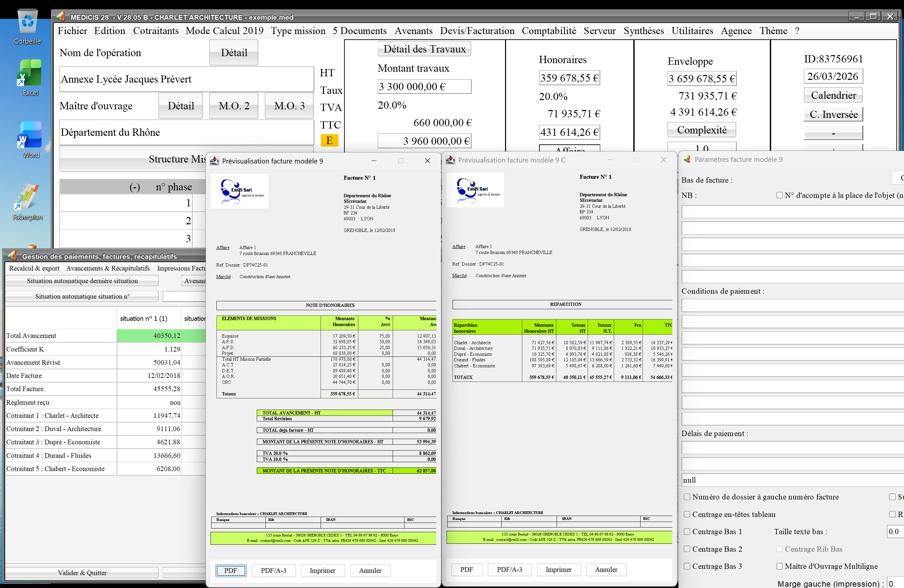The width and height of the screenshot is (904, 588).
Task: Open the Calendrier button
Action: [x=833, y=95]
